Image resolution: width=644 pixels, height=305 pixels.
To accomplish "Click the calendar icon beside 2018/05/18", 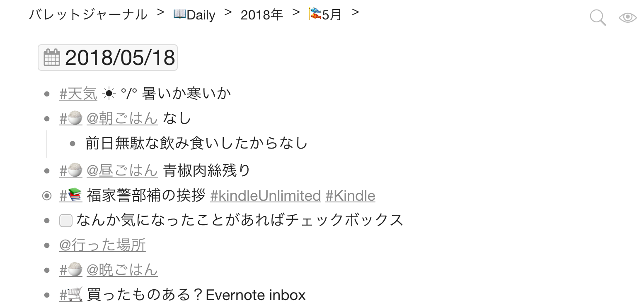I will pyautogui.click(x=52, y=58).
